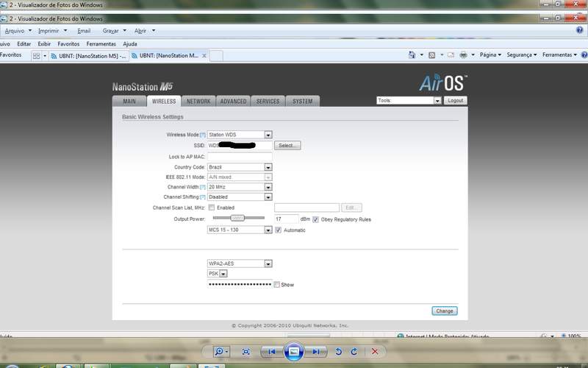588x368 pixels.
Task: Click the Output Power dBm value field
Action: coord(287,219)
